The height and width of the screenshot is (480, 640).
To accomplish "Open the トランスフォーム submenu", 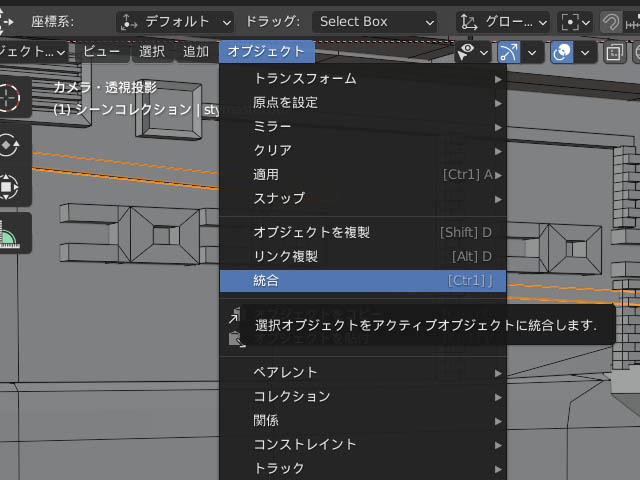I will pos(363,78).
